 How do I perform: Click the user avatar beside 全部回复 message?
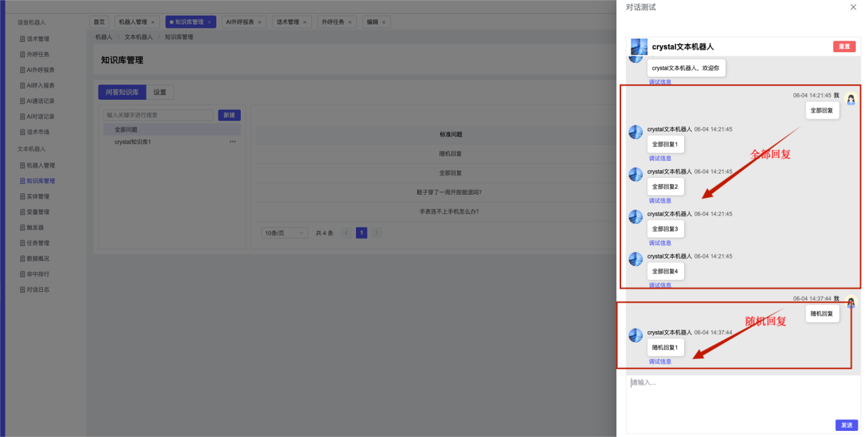tap(851, 99)
